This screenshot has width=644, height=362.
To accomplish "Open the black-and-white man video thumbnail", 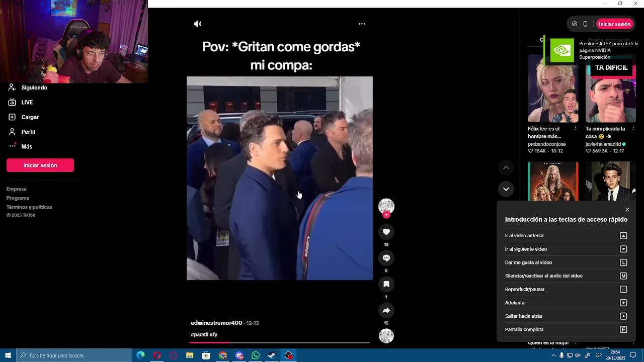I will [x=610, y=181].
